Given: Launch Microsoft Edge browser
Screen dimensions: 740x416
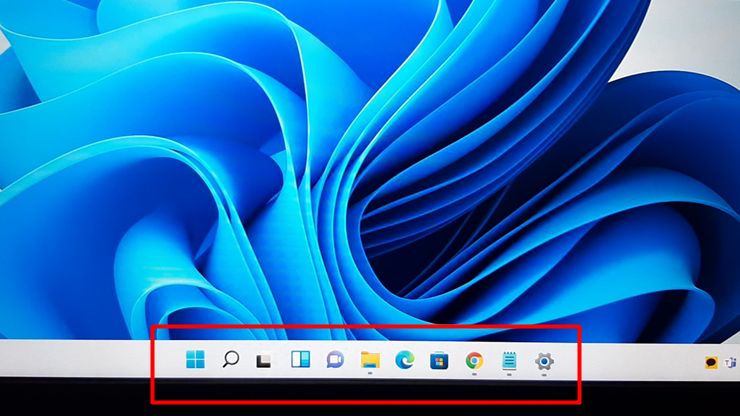Looking at the screenshot, I should [404, 360].
